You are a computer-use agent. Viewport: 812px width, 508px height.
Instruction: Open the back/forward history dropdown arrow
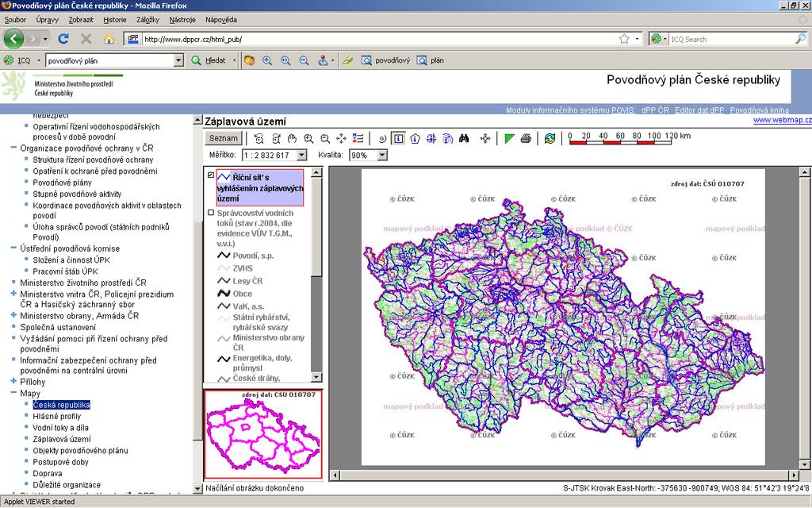(45, 39)
